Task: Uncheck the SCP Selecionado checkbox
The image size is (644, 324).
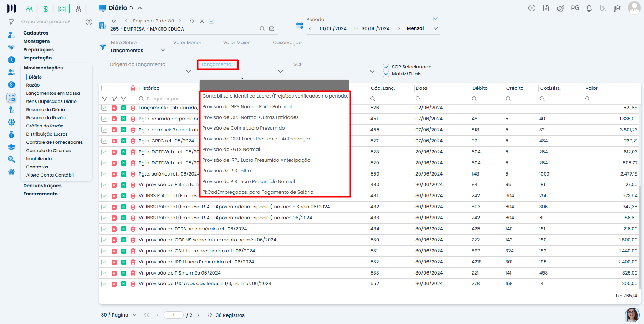Action: (x=386, y=67)
